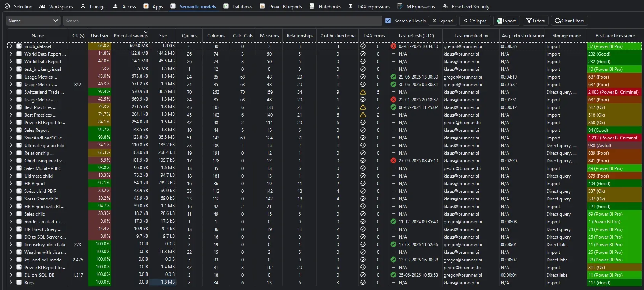Screen dimensions: 644x290
Task: Open the Name search field dropdown
Action: pyautogui.click(x=33, y=21)
